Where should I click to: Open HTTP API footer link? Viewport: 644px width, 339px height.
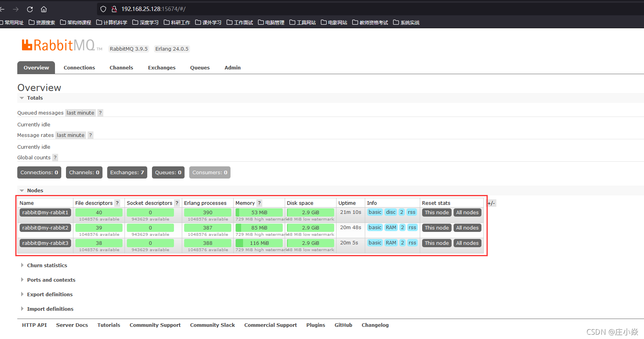point(34,325)
